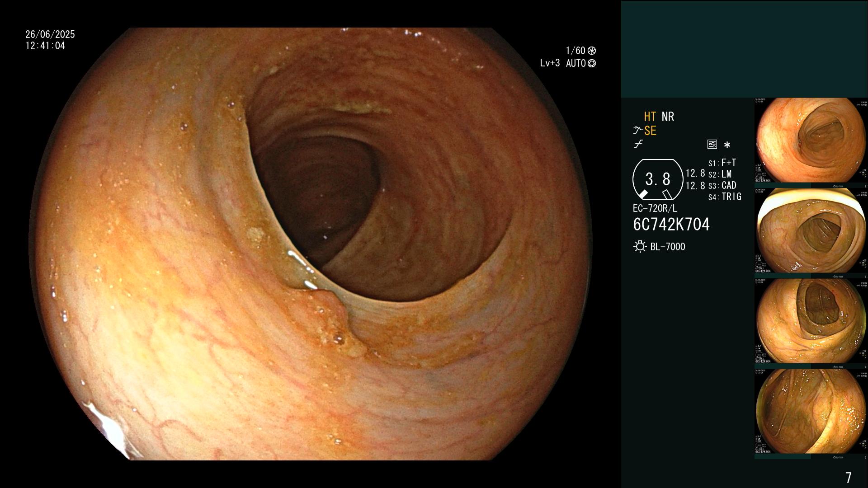Click the 3.8 diameter value
Image resolution: width=868 pixels, height=488 pixels.
coord(658,179)
